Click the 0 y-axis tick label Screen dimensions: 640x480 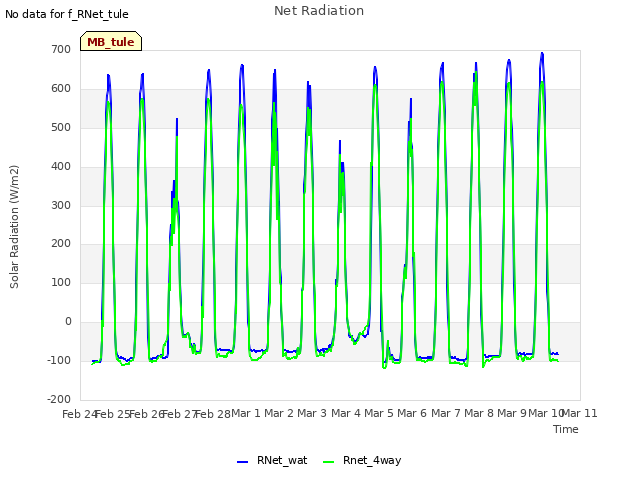[x=68, y=322]
